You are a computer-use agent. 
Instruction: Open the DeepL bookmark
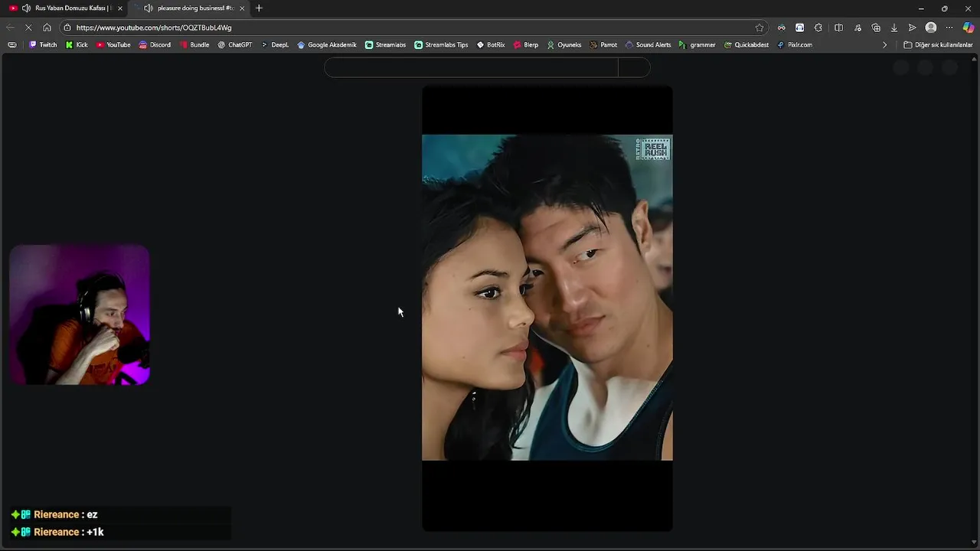point(275,45)
